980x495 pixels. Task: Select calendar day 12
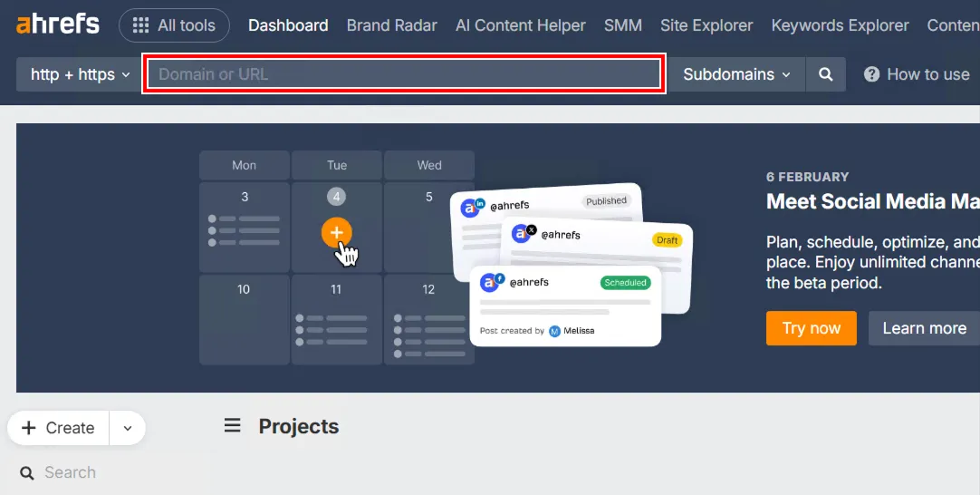pyautogui.click(x=428, y=290)
